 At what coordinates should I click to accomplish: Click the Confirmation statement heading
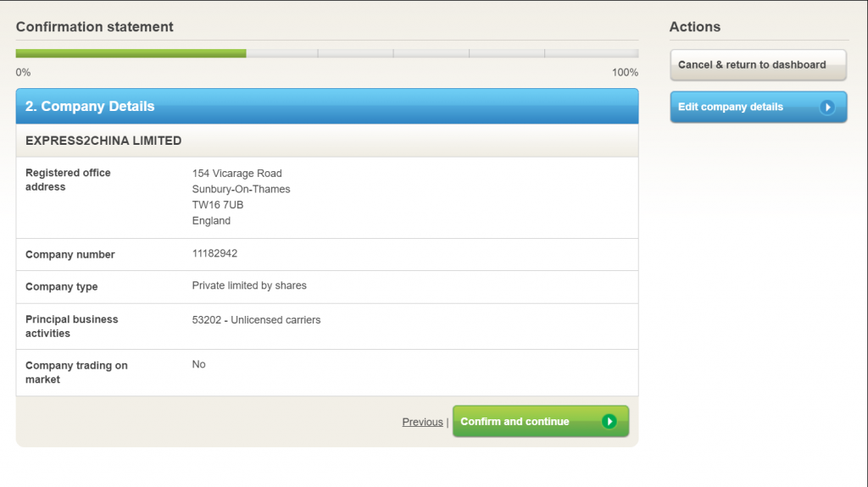pos(94,27)
